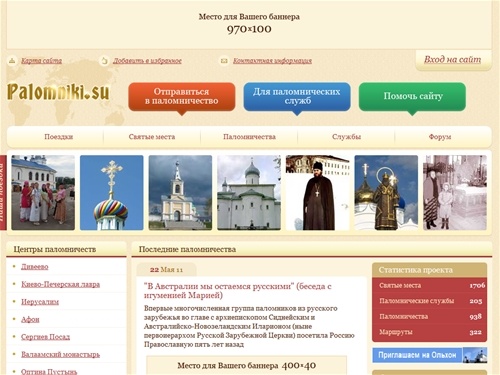This screenshot has width=500, height=375.
Task: Click the Статистика проекта heading
Action: 416,270
